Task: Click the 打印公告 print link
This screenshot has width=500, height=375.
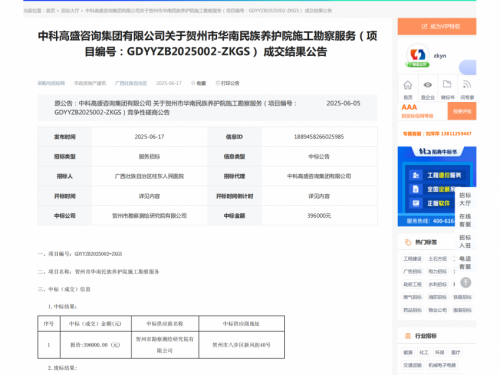Action: [227, 83]
